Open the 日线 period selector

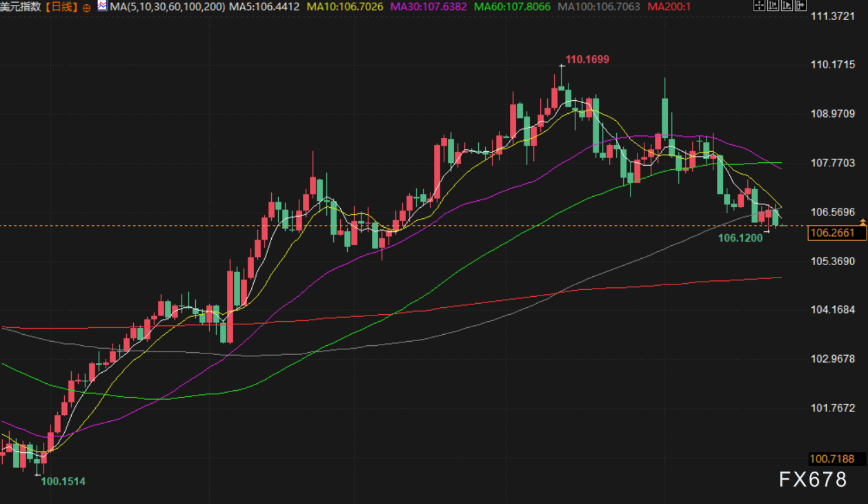pyautogui.click(x=61, y=7)
